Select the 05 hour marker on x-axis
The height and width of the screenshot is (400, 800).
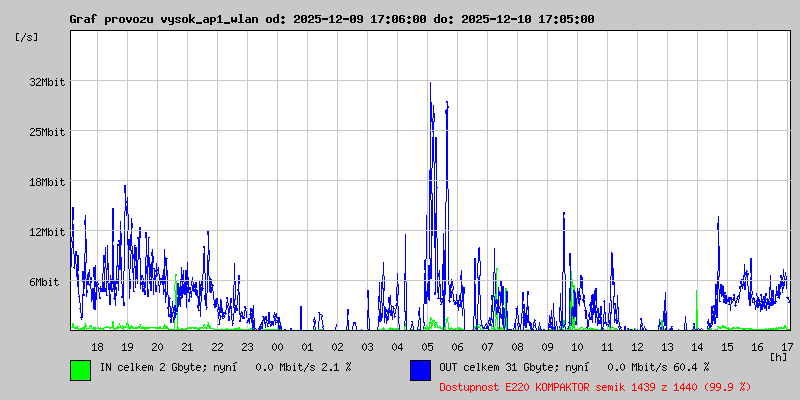427,347
